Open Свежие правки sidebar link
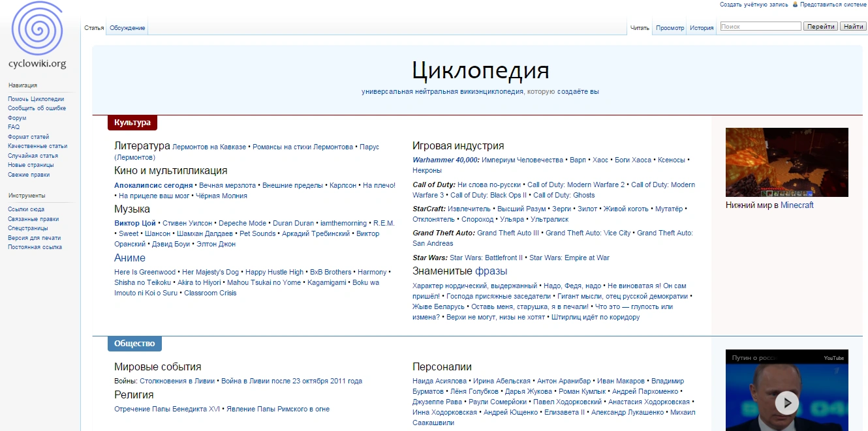The width and height of the screenshot is (868, 431). coord(29,175)
